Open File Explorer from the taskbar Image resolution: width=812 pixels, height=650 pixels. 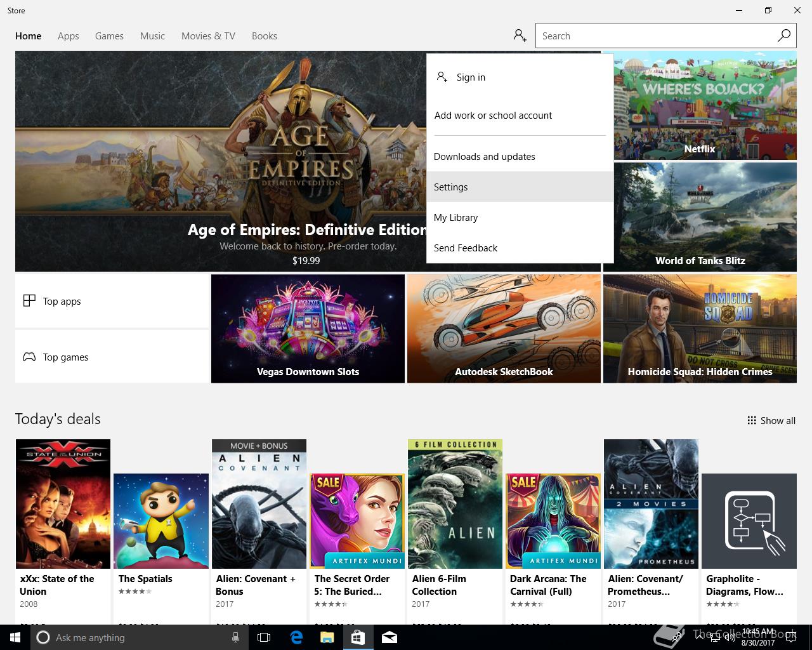pyautogui.click(x=327, y=637)
